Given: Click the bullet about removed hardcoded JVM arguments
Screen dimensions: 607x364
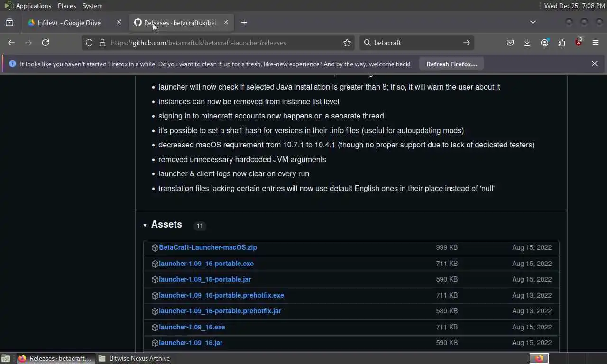Looking at the screenshot, I should coord(242,159).
